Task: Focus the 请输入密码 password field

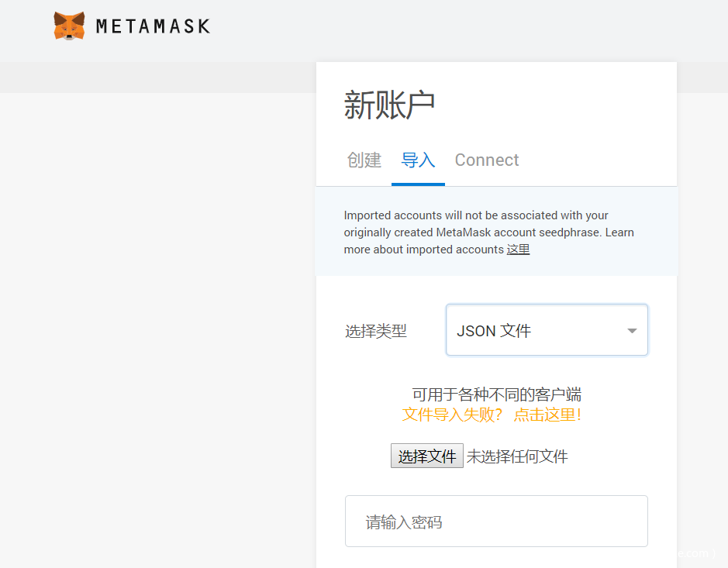Action: pyautogui.click(x=496, y=522)
